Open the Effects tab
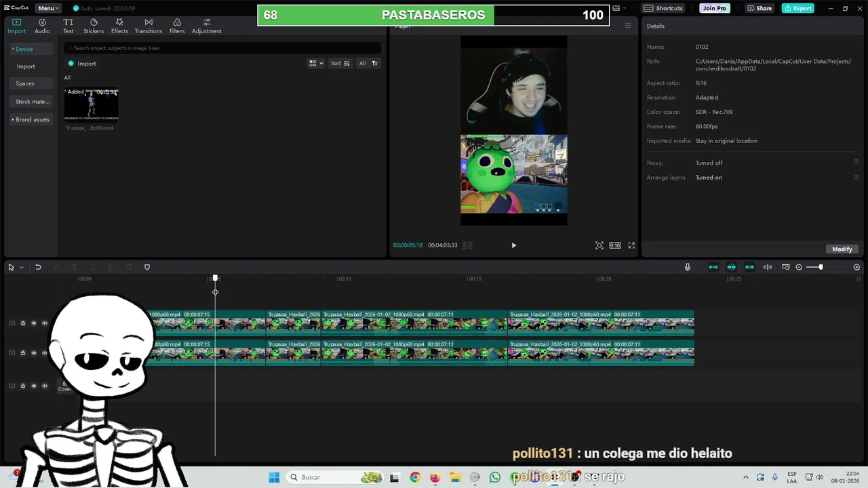This screenshot has width=868, height=488. tap(119, 26)
